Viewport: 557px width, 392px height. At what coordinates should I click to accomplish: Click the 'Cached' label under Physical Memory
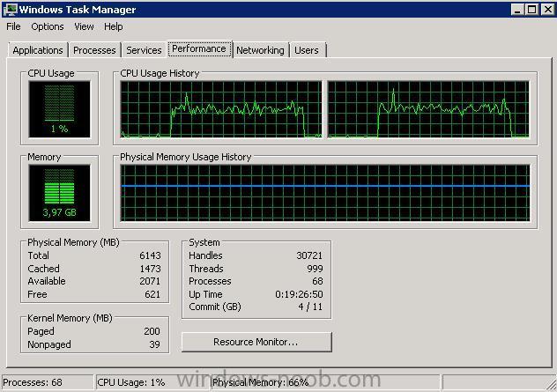44,269
